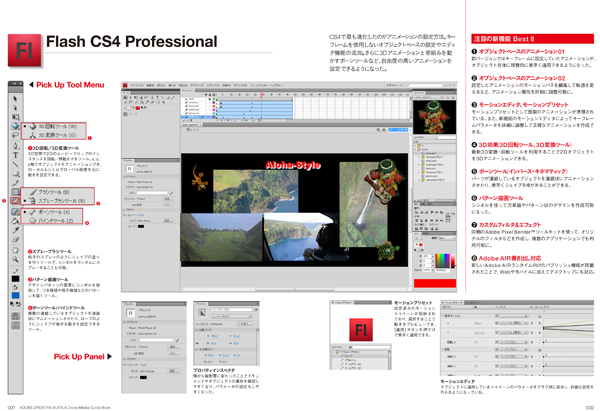Viewport: 600px width, 411px height.
Task: Select the Text tool T icon
Action: (x=15, y=155)
